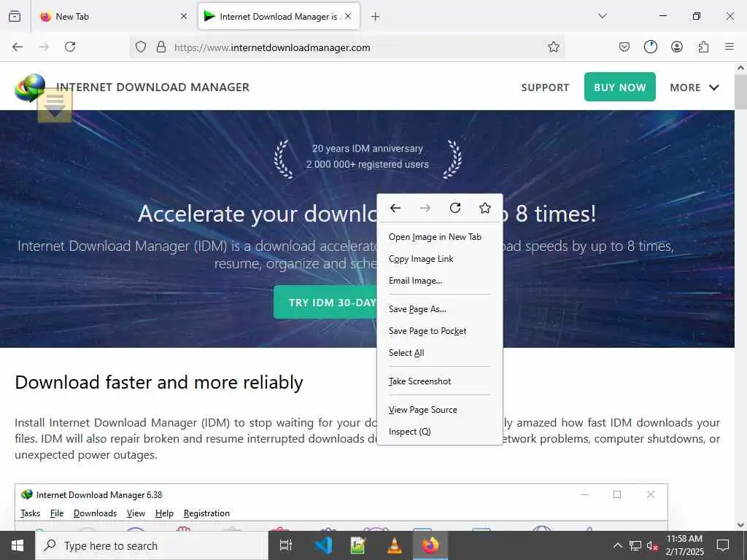The image size is (747, 560).
Task: Open Task View on taskbar
Action: coord(285,545)
